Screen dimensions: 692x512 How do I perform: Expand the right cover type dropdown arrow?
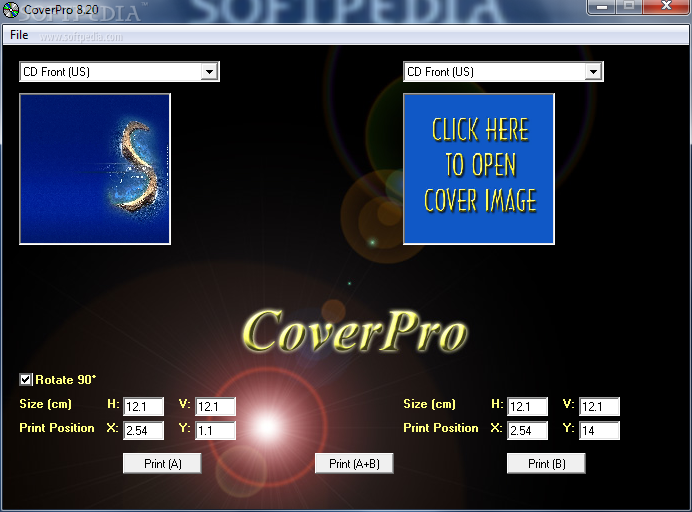tap(593, 72)
